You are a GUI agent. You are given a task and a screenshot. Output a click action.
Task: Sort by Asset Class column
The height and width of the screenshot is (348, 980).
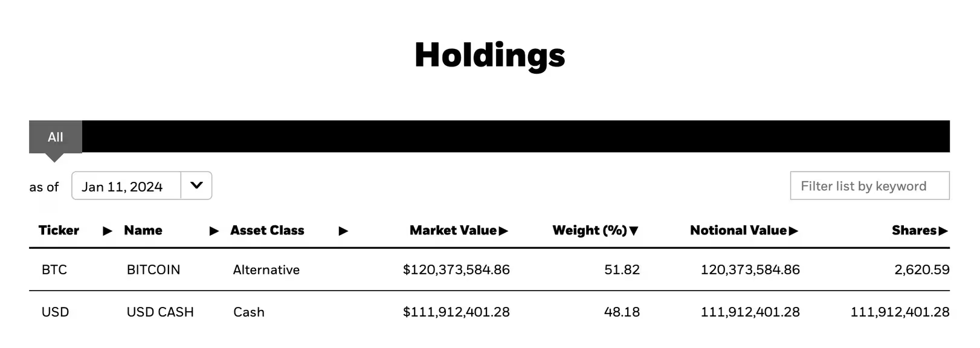click(343, 230)
